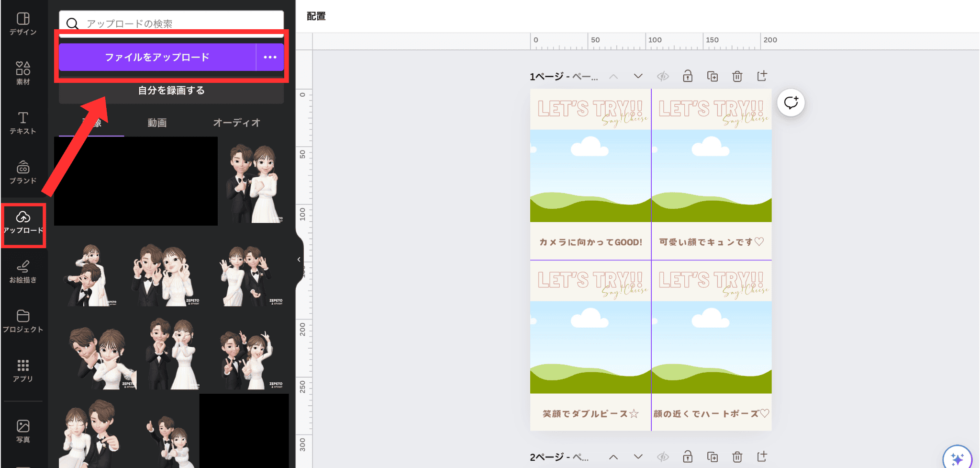Click the 自分を録画する button
The width and height of the screenshot is (980, 468).
coord(171,91)
